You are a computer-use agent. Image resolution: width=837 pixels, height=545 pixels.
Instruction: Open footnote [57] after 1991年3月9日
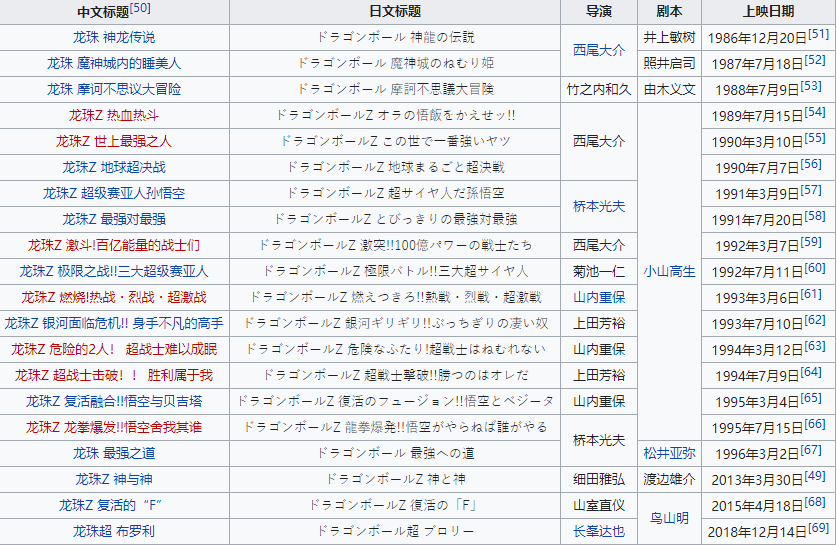(x=811, y=190)
